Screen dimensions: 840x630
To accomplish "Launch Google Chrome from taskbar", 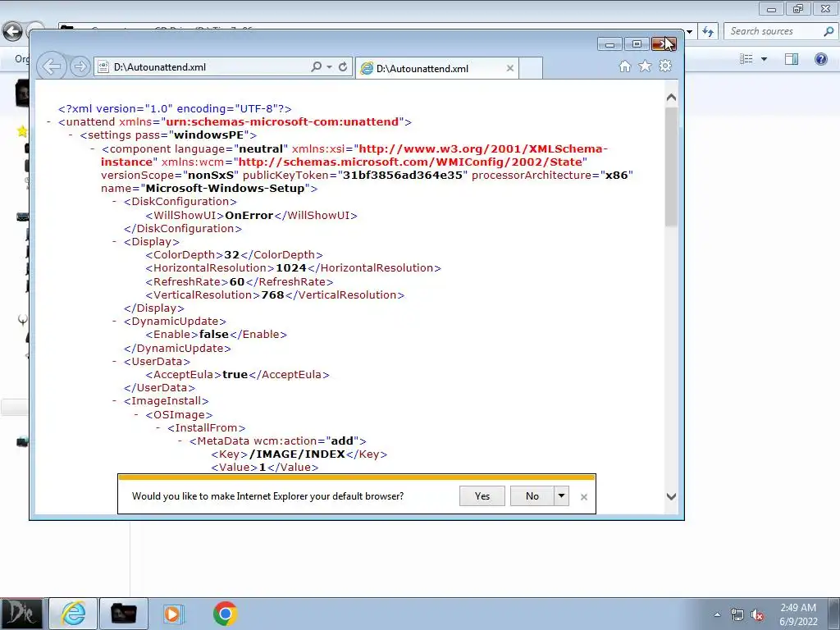I will pyautogui.click(x=225, y=614).
